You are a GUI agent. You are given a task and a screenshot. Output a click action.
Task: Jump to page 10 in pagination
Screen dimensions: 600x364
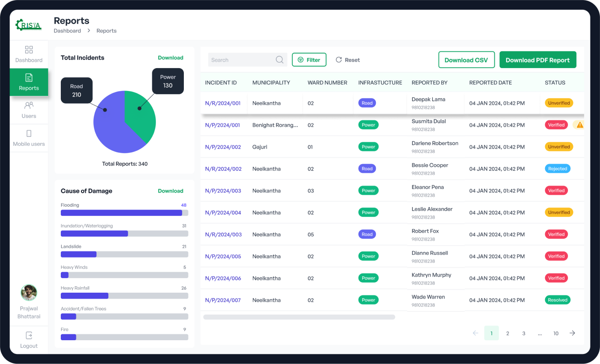(x=556, y=333)
